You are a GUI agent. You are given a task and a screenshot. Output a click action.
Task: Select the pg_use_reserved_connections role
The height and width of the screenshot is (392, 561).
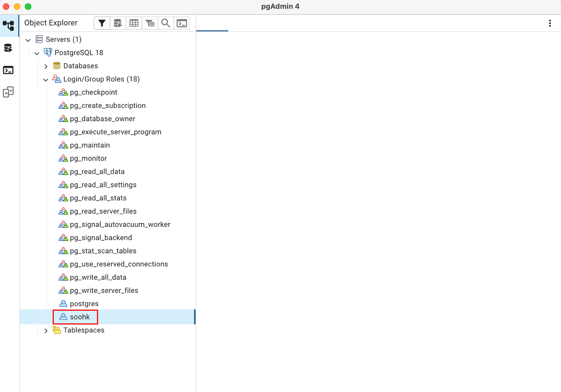pyautogui.click(x=119, y=264)
